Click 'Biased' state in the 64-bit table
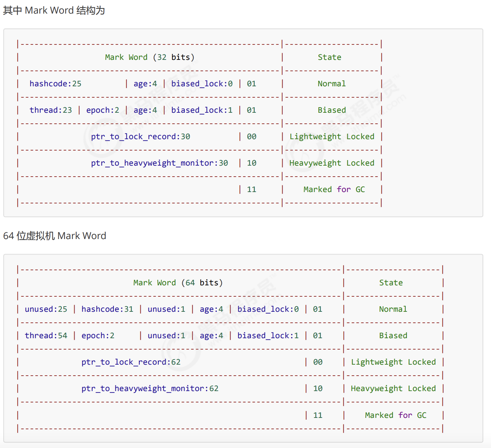The image size is (491, 448). [x=393, y=336]
